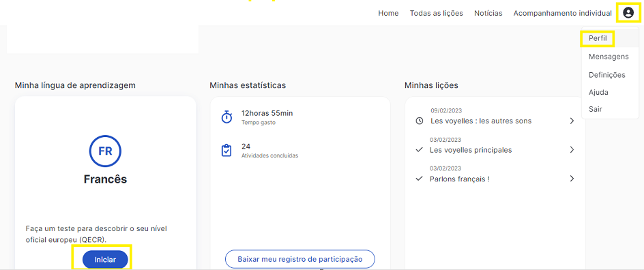Open the user account avatar icon

pyautogui.click(x=628, y=13)
